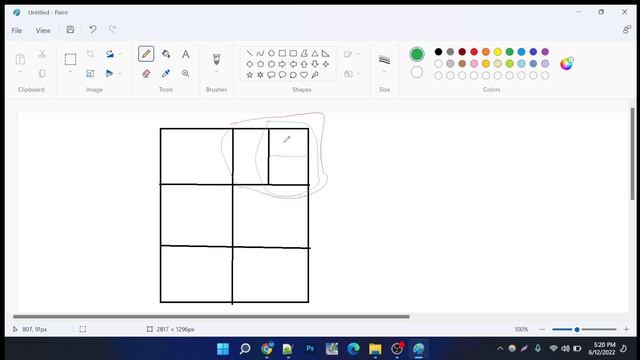Click the zoom out minus button

[x=542, y=329]
